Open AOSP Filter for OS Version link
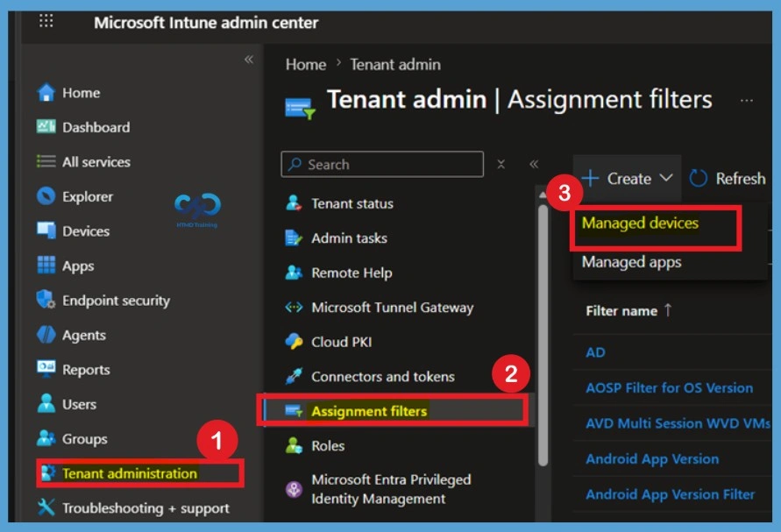Screen dimensions: 781x532 tap(669, 387)
